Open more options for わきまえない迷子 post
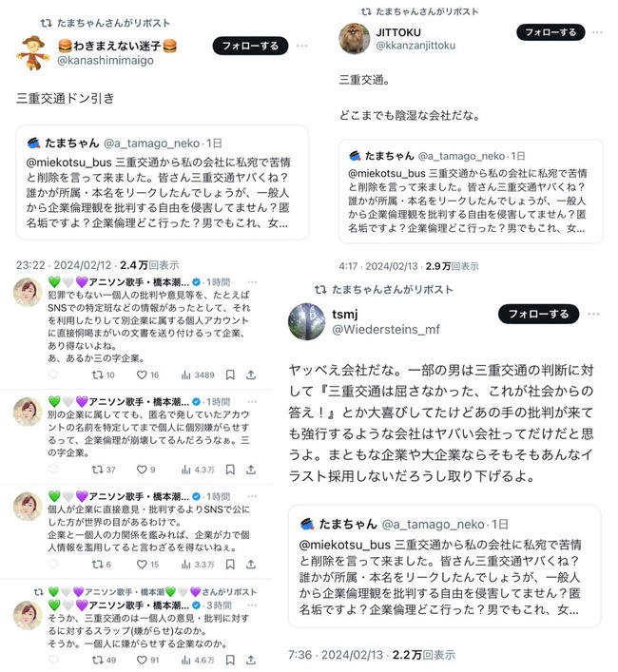 (x=301, y=46)
